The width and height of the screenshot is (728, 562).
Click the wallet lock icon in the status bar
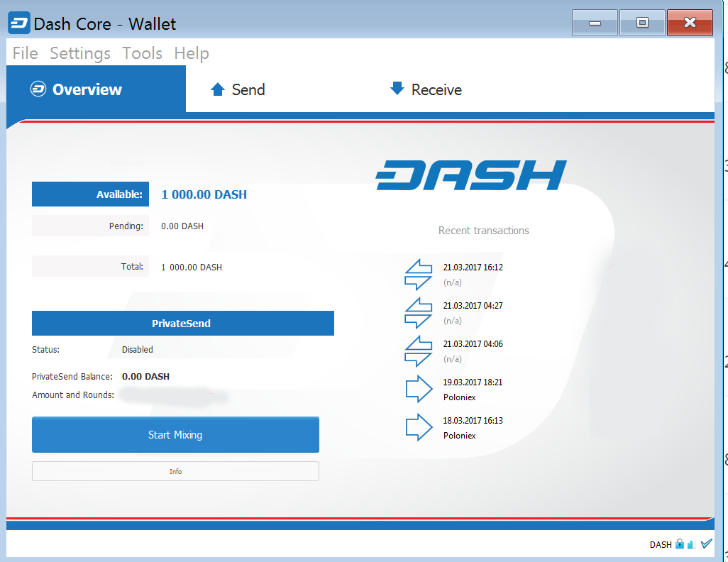pyautogui.click(x=680, y=544)
